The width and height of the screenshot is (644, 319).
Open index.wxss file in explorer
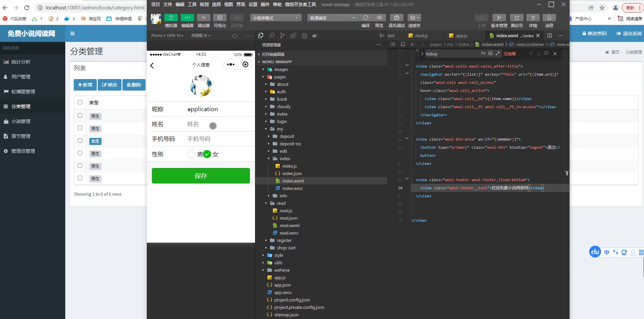click(292, 188)
